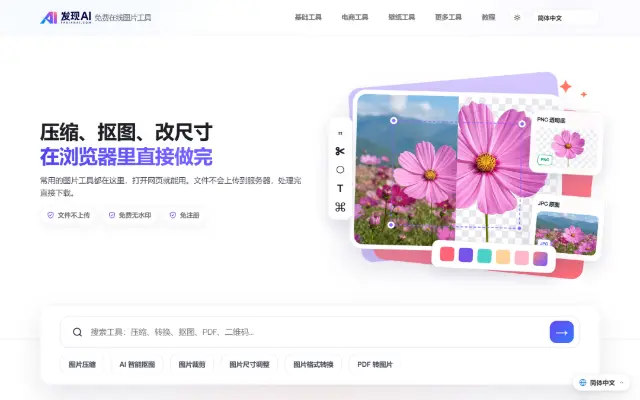Open the 图片压缩 quick tool
640x400 pixels.
point(82,364)
